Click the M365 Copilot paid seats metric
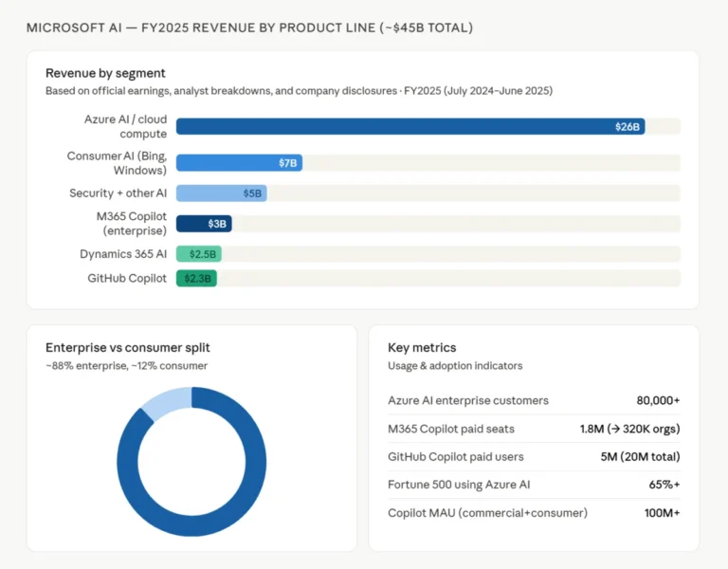The image size is (728, 569). tap(534, 429)
